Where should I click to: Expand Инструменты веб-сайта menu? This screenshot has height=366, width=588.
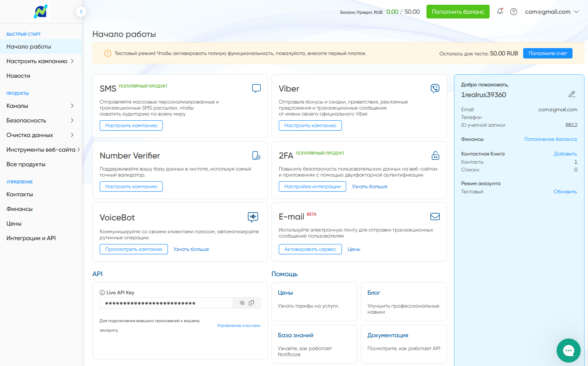[41, 149]
